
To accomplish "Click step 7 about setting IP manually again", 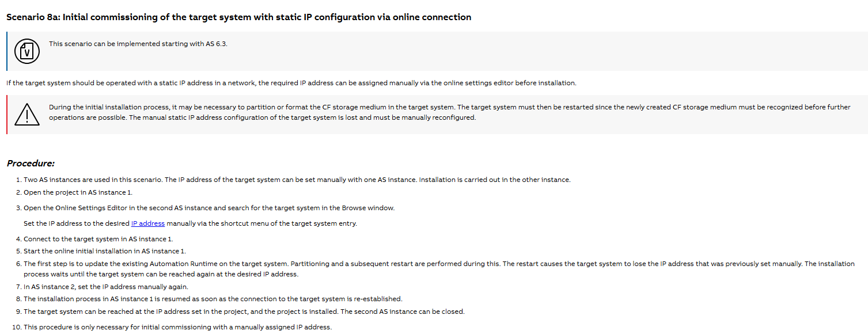I will coord(105,287).
